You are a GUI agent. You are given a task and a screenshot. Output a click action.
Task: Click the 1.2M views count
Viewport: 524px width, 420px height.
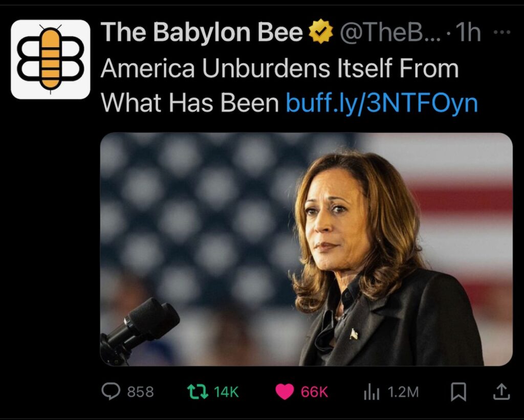pyautogui.click(x=403, y=391)
